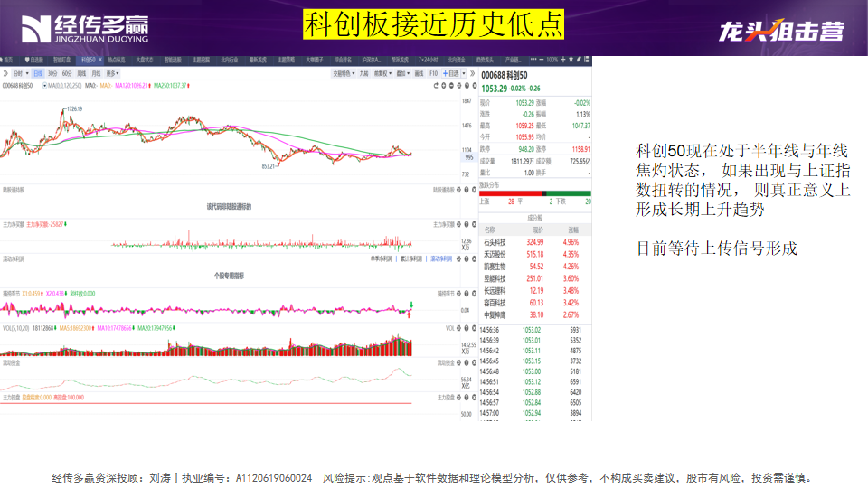Switch to 智能盯盘 tab
This screenshot has height=488, width=868.
(61, 60)
